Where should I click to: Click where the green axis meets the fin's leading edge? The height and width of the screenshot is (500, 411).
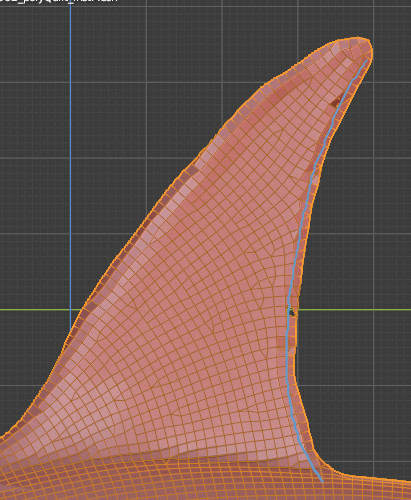point(81,310)
